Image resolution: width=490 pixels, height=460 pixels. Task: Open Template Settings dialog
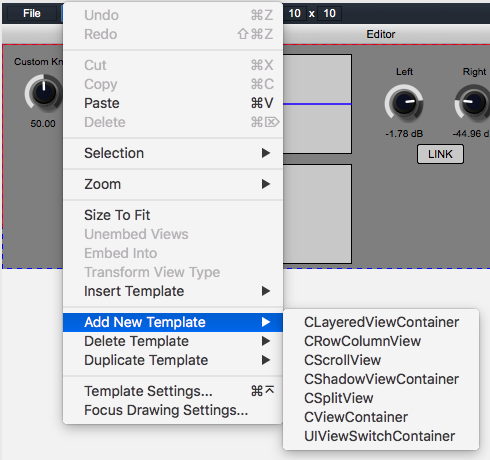pos(173,391)
